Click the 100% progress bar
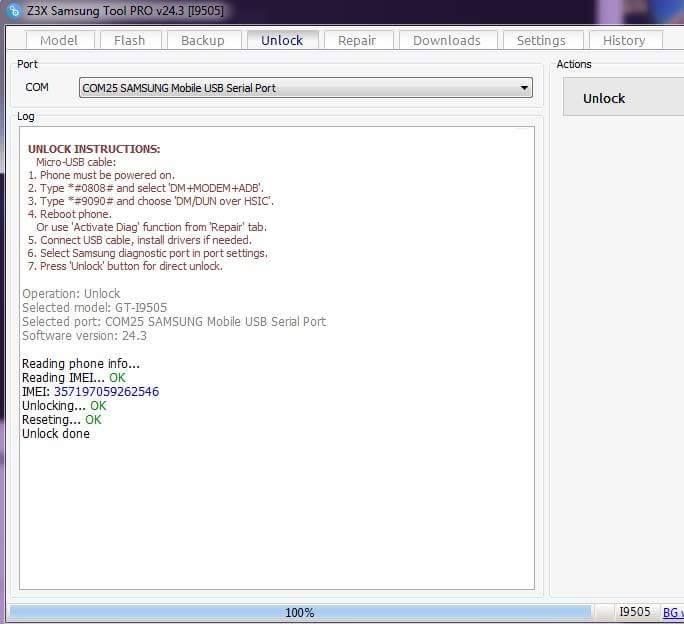 pos(300,612)
